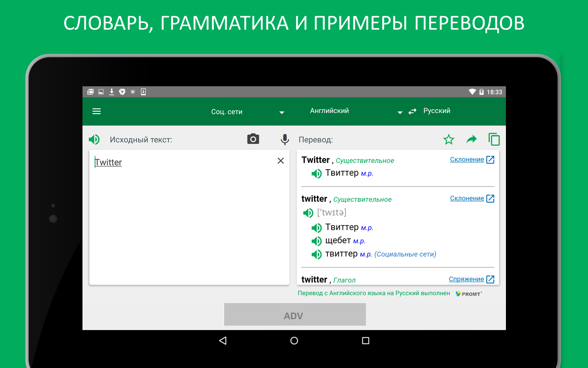Copy the translation to clipboard
588x368 pixels.
[494, 139]
